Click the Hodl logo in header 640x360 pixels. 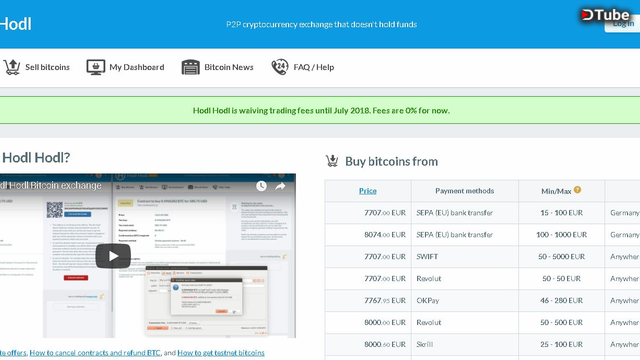(16, 24)
